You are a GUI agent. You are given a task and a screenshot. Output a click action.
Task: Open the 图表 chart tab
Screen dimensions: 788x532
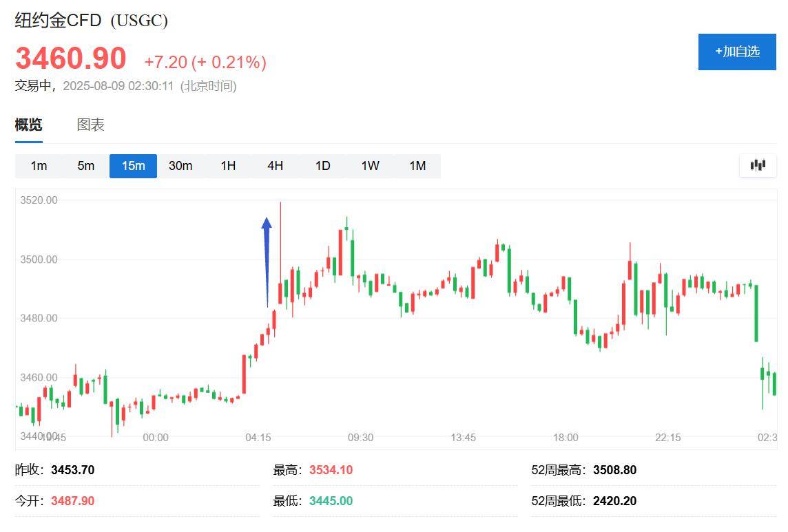(90, 125)
